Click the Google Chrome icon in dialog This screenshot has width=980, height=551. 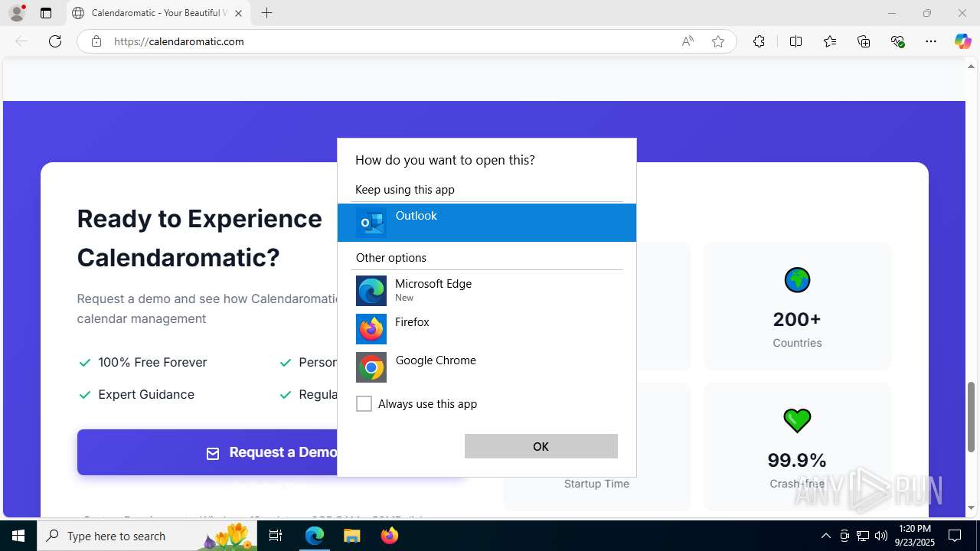pyautogui.click(x=371, y=367)
